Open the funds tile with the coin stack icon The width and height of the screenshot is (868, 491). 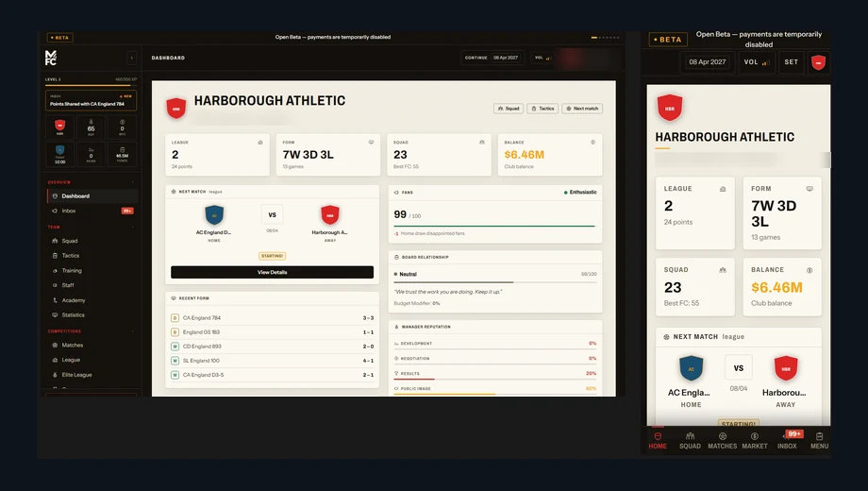(123, 155)
